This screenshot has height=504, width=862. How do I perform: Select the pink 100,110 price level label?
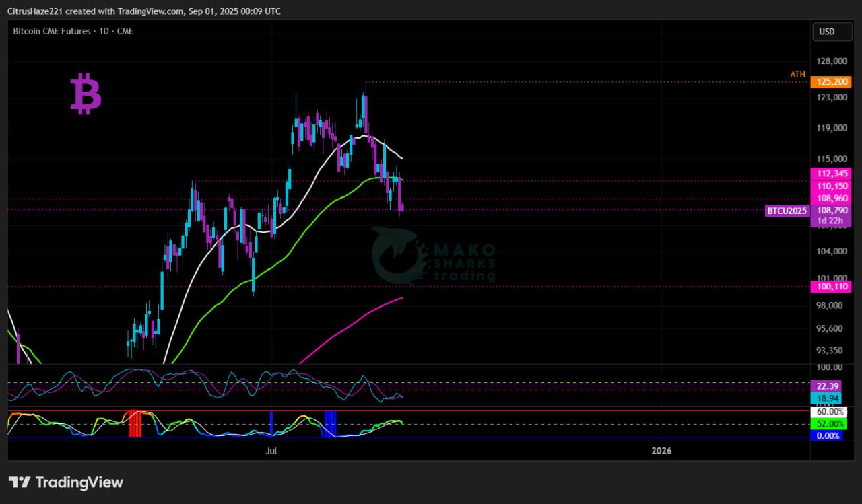pos(831,287)
